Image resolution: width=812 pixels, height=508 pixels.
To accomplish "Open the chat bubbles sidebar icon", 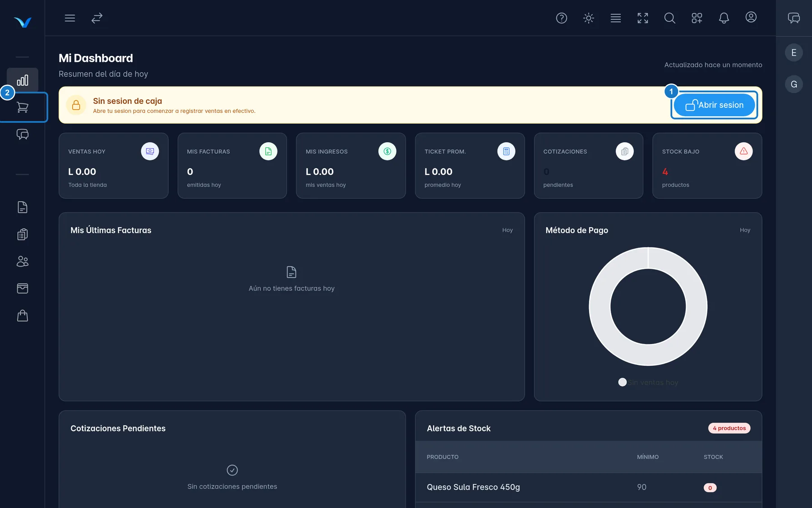I will 23,135.
